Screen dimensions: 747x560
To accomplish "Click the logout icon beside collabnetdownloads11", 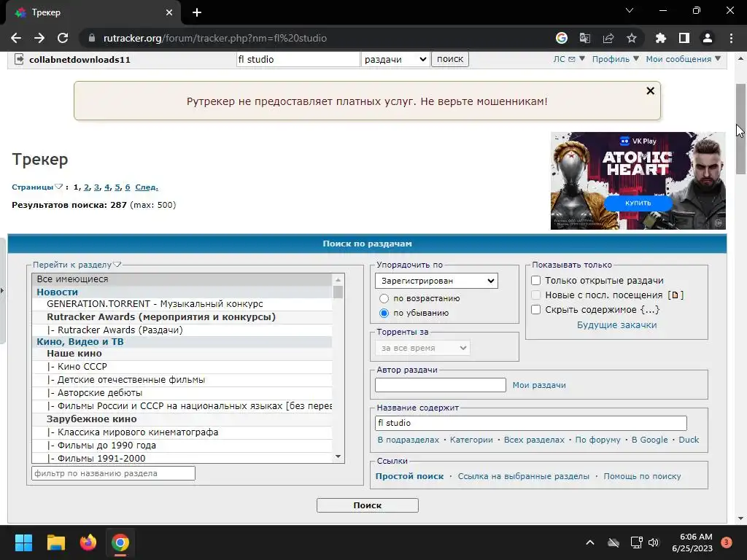I will pyautogui.click(x=18, y=59).
